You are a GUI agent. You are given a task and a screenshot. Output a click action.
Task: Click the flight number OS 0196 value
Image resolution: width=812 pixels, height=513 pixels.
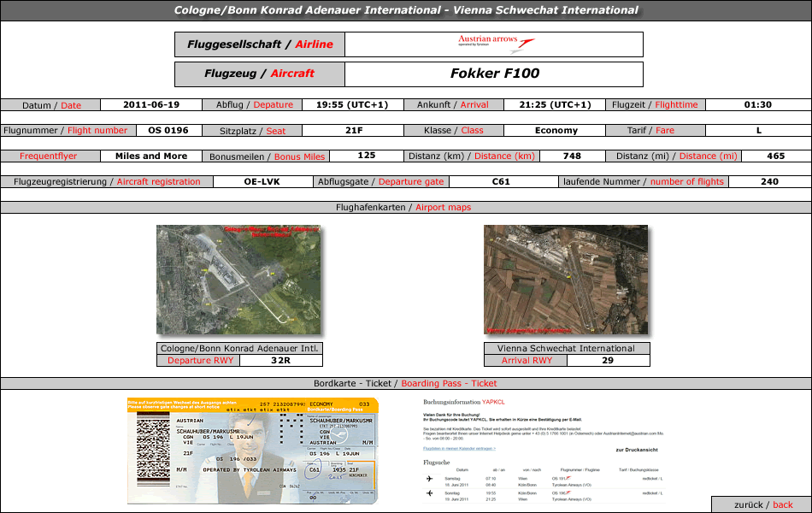coord(168,131)
